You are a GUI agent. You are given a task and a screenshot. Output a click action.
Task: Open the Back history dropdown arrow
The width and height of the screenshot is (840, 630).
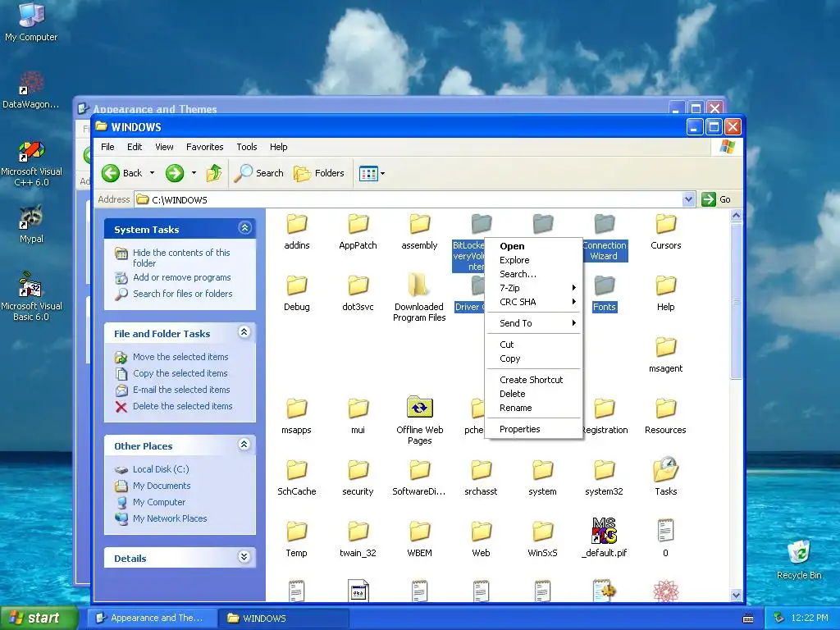(152, 173)
